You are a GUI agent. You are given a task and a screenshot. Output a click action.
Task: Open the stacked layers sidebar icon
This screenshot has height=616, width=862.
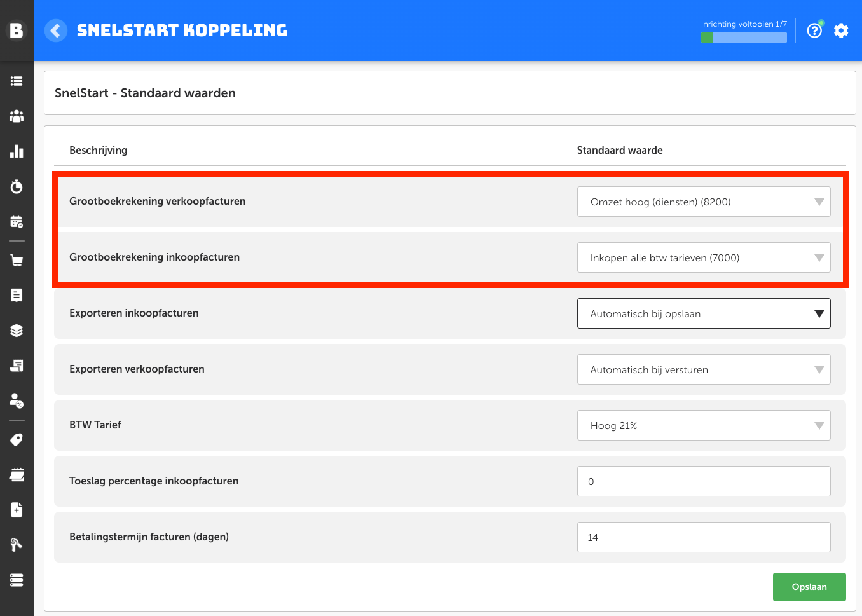[17, 331]
